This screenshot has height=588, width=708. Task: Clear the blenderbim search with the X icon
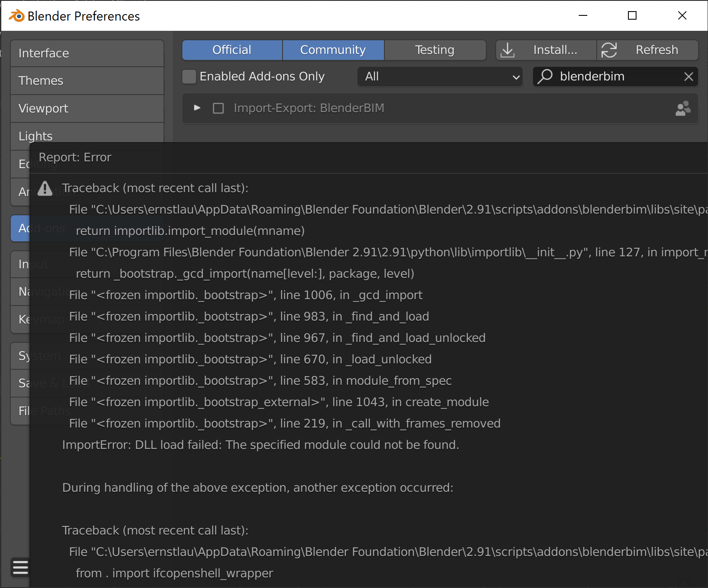(688, 76)
